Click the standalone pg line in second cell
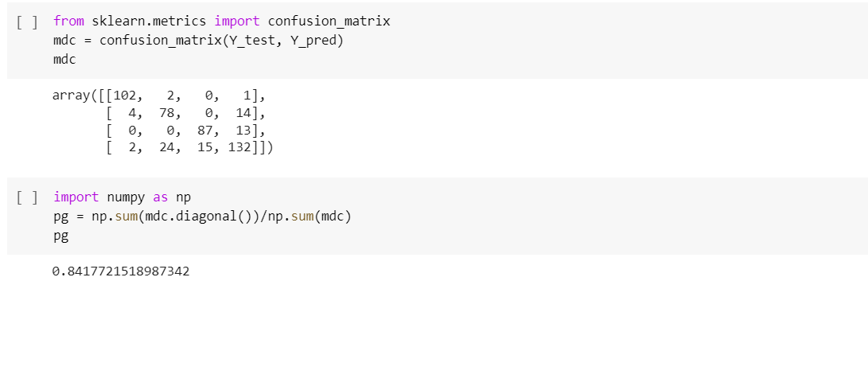Screen dimensions: 868x367 click(60, 236)
